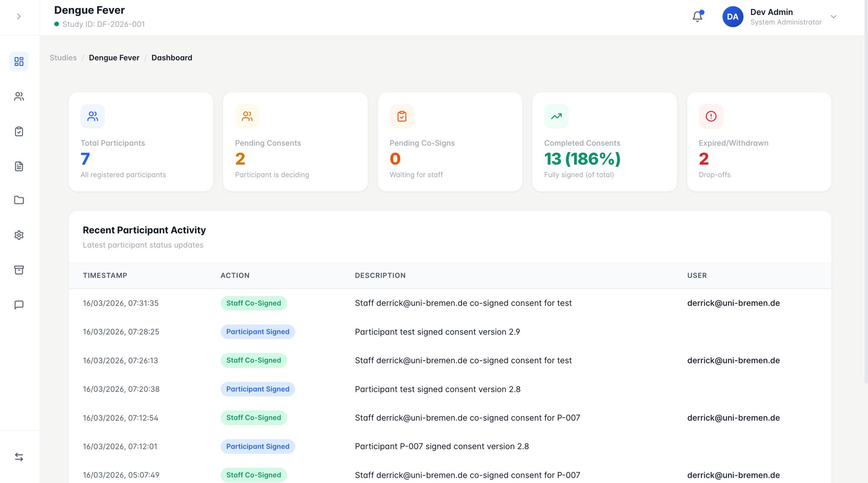Open the dashboard grid icon in sidebar

pyautogui.click(x=19, y=62)
